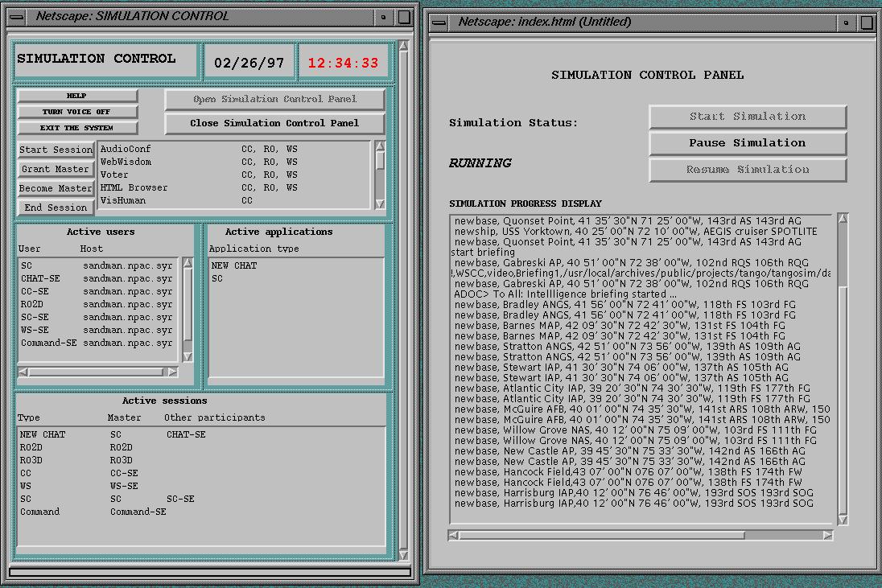
Task: Click progress display scroll up arrow
Action: click(842, 218)
